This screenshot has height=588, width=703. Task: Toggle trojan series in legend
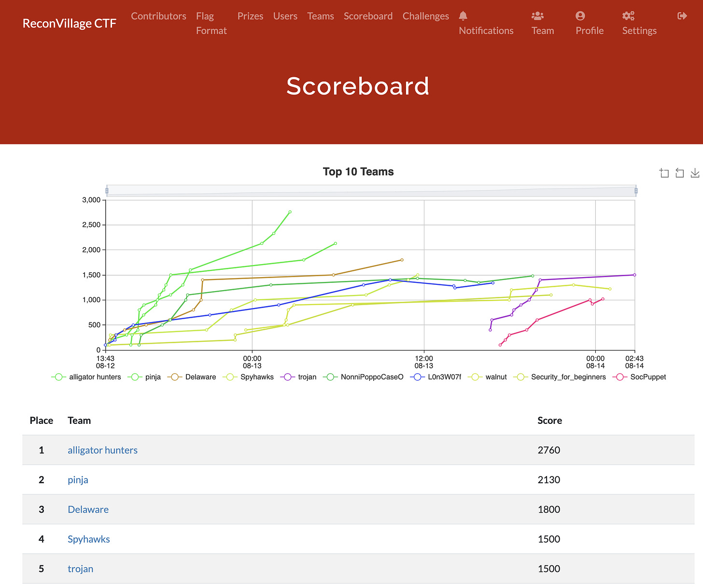click(x=298, y=377)
